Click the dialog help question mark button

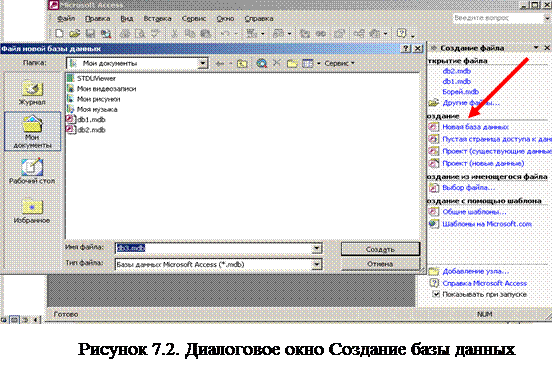click(x=406, y=49)
